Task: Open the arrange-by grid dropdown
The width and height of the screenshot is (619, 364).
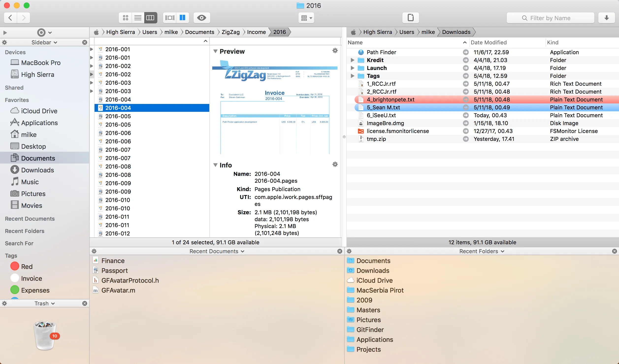Action: [306, 18]
